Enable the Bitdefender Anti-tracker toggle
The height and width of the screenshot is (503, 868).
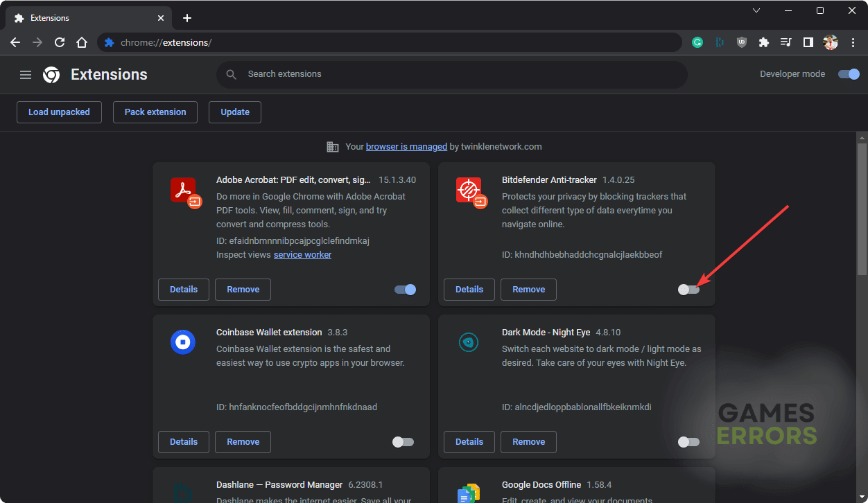tap(688, 290)
